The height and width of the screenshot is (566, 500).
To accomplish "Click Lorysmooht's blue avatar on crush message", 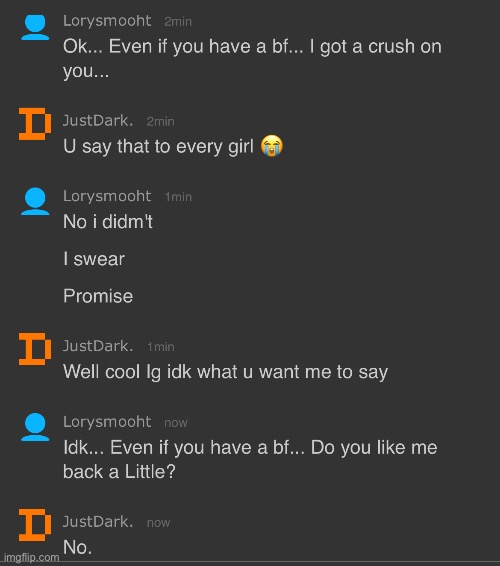I will (35, 27).
